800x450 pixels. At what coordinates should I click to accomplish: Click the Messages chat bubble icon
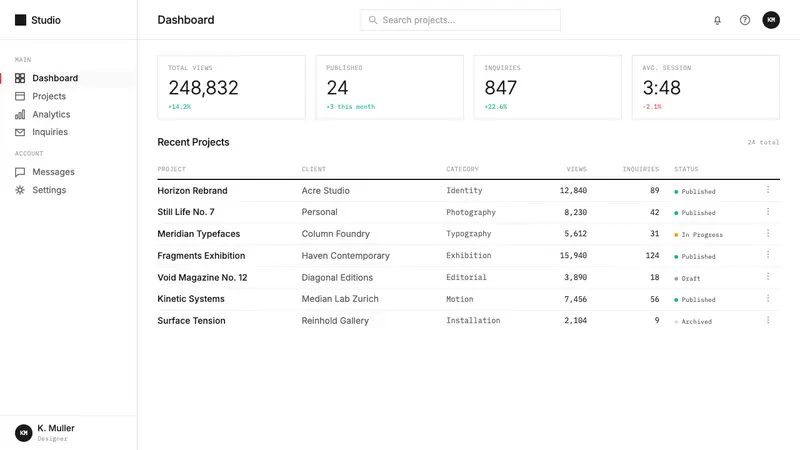(20, 172)
